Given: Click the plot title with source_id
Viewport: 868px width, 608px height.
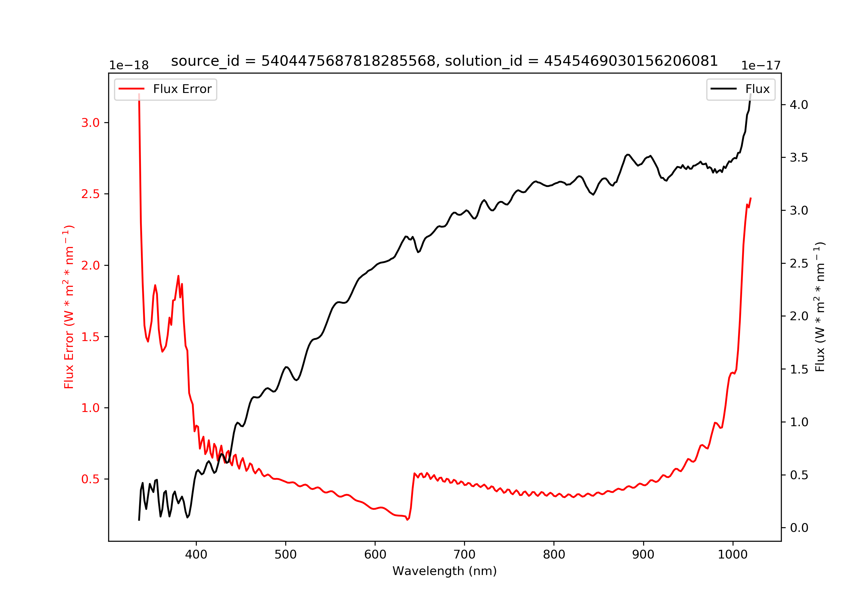Looking at the screenshot, I should pos(444,61).
